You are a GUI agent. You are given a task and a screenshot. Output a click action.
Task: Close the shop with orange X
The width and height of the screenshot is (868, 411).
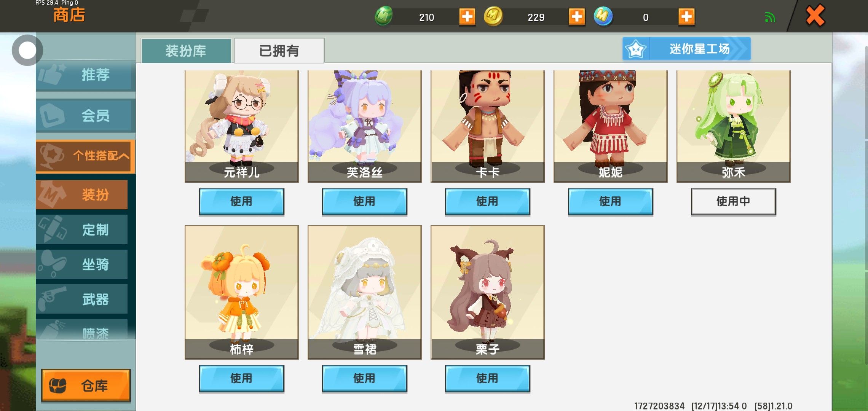(x=815, y=16)
